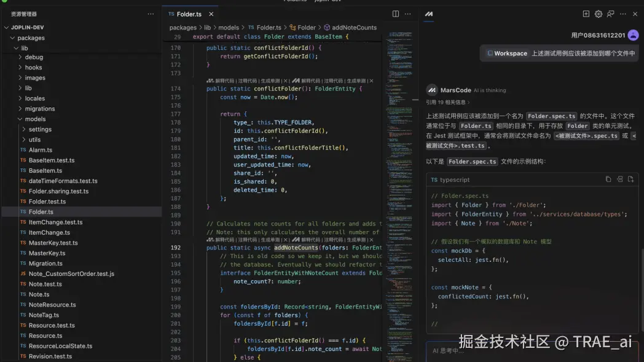
Task: Open MasterKey.ts file
Action: 81,253
